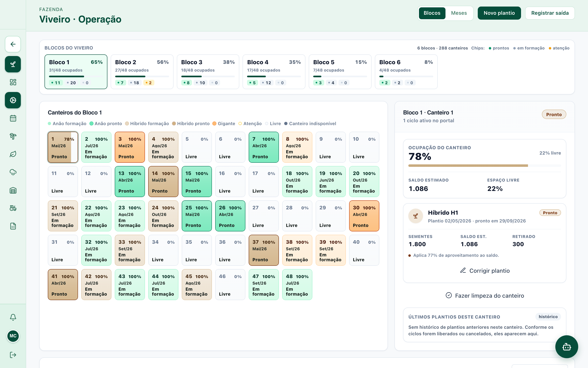This screenshot has width=588, height=368.
Task: Select canteiro 1 at 78% Pronto
Action: pyautogui.click(x=63, y=147)
